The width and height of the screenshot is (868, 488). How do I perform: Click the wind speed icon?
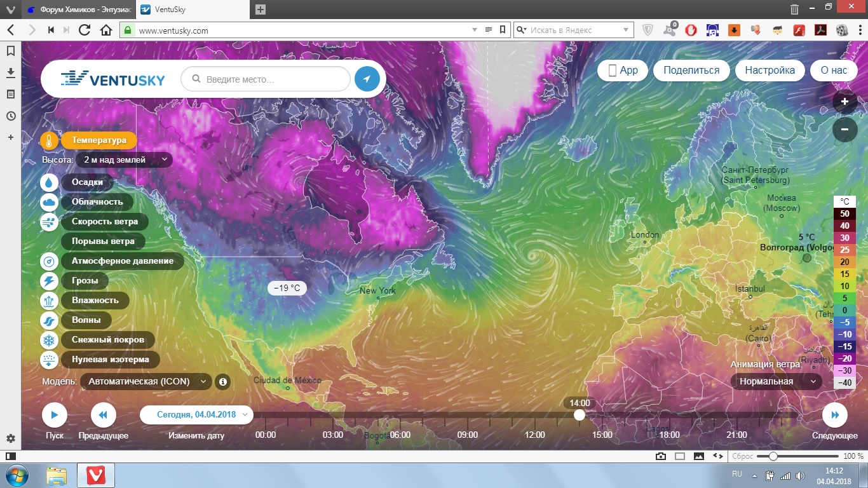tap(50, 222)
